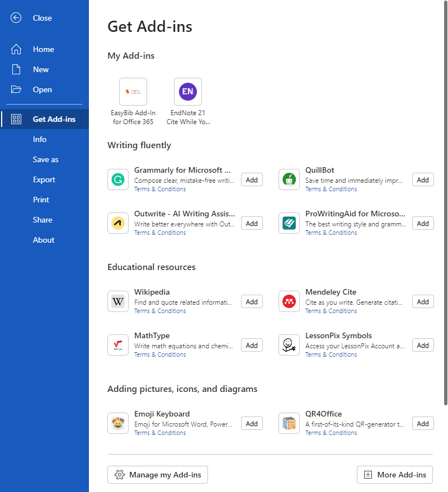This screenshot has width=448, height=492.
Task: Add the QR4Office add-in
Action: (423, 423)
